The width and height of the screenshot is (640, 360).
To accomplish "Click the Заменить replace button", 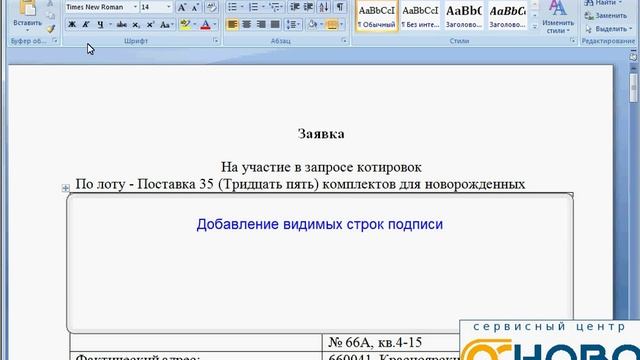I will (606, 16).
